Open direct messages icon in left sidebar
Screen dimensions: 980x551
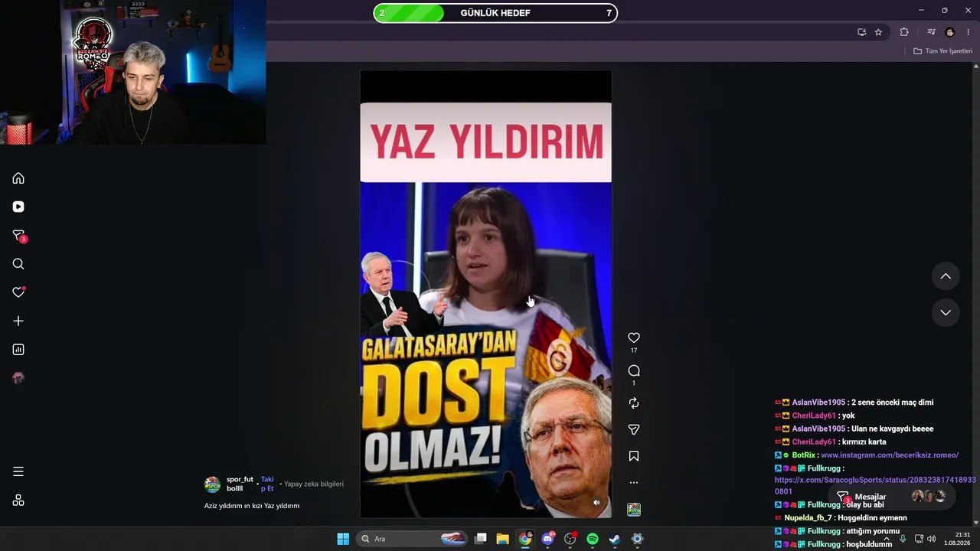click(x=19, y=236)
